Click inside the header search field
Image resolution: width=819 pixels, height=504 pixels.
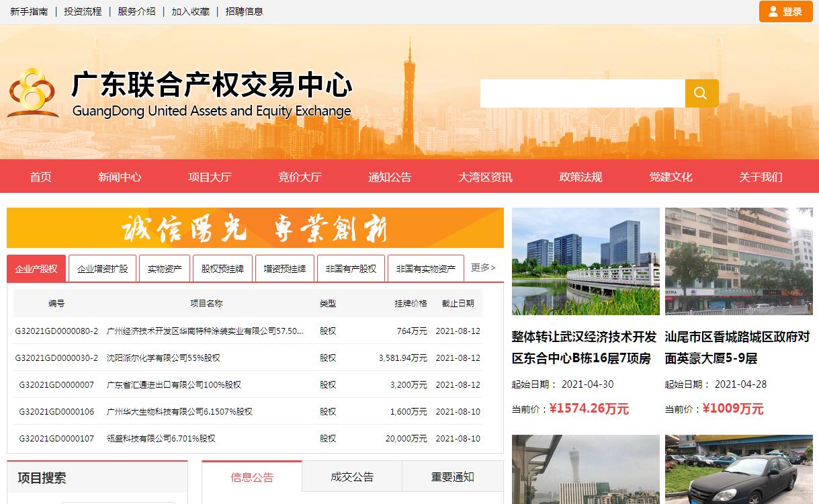coord(582,93)
